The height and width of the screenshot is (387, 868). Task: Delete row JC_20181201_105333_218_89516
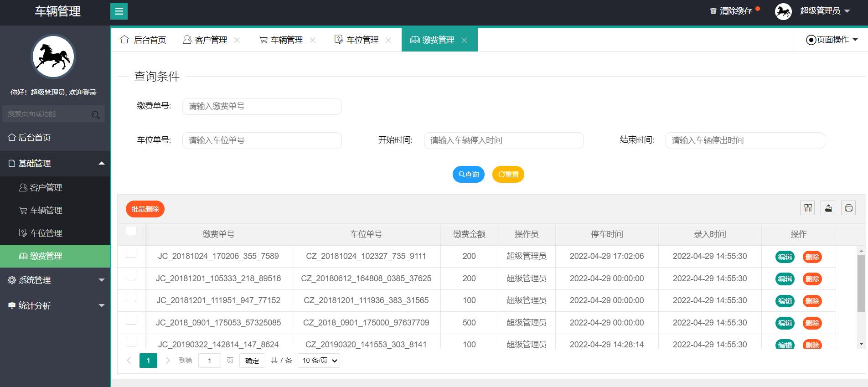click(x=812, y=279)
